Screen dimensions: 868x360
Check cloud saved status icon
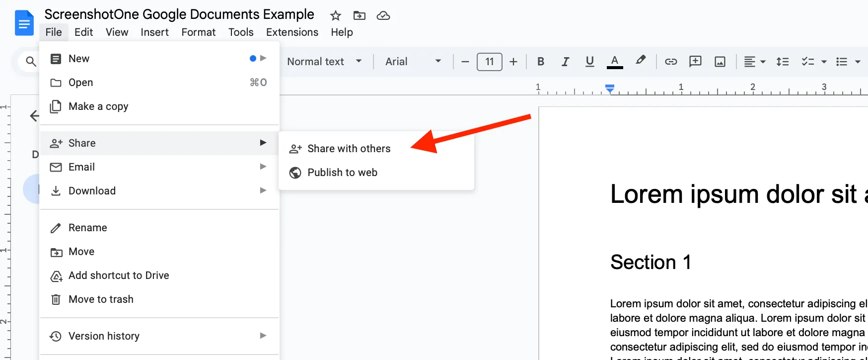tap(383, 15)
